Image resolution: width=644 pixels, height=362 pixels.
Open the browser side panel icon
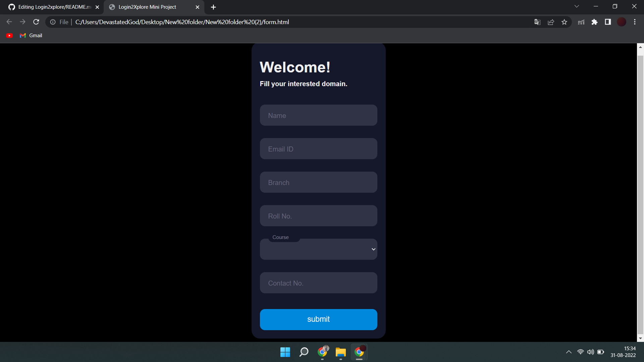pos(608,22)
